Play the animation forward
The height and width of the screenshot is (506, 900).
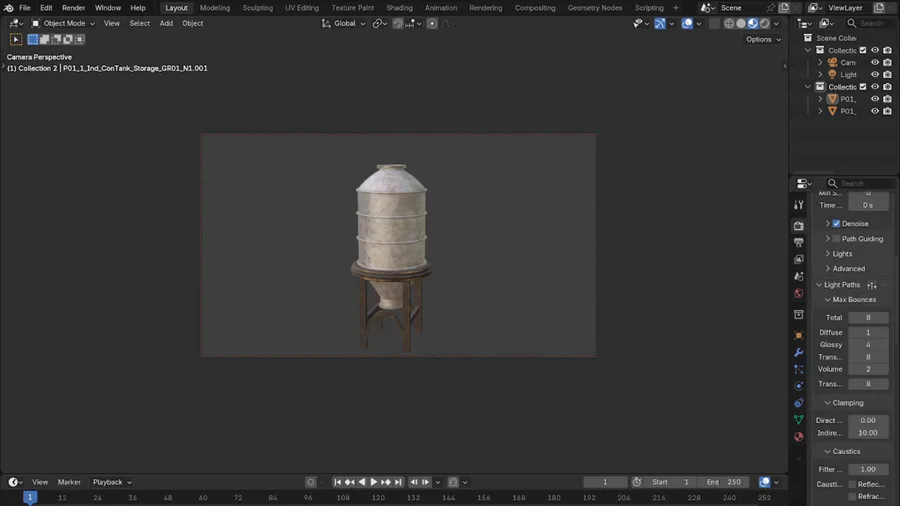click(x=374, y=482)
